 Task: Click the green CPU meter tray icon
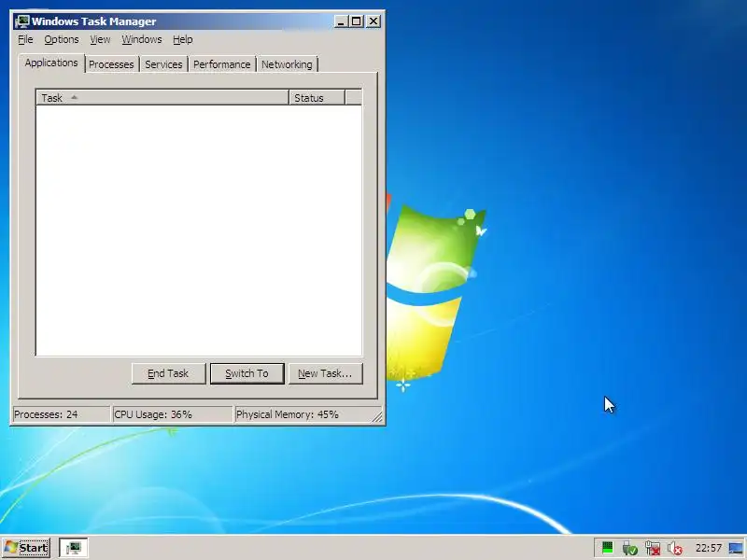(x=608, y=548)
